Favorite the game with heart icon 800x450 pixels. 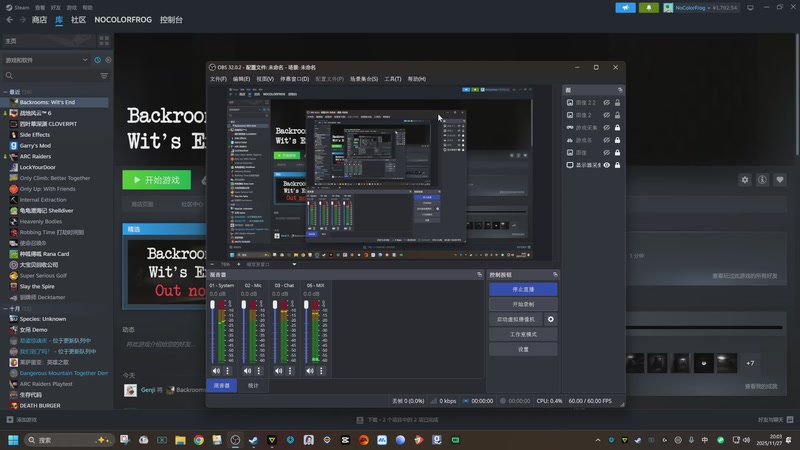pos(780,180)
